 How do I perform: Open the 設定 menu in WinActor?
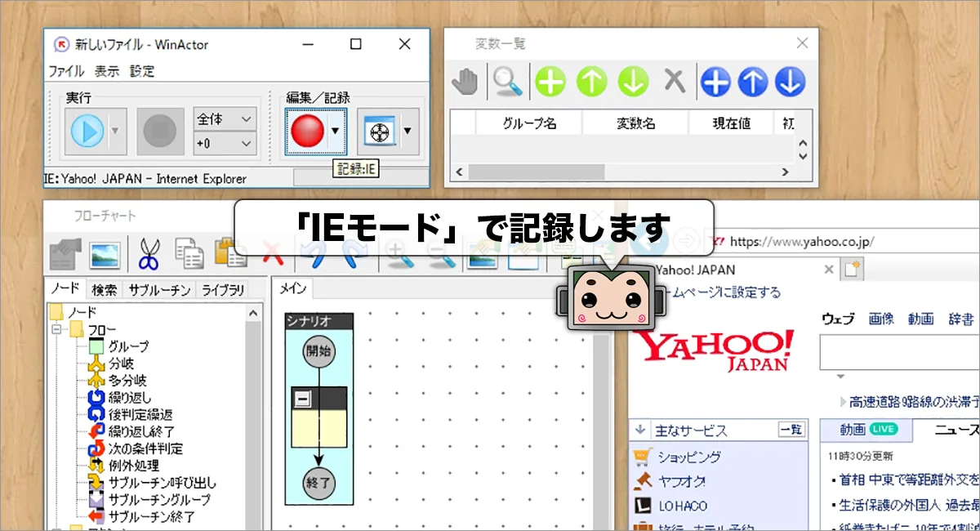(142, 71)
